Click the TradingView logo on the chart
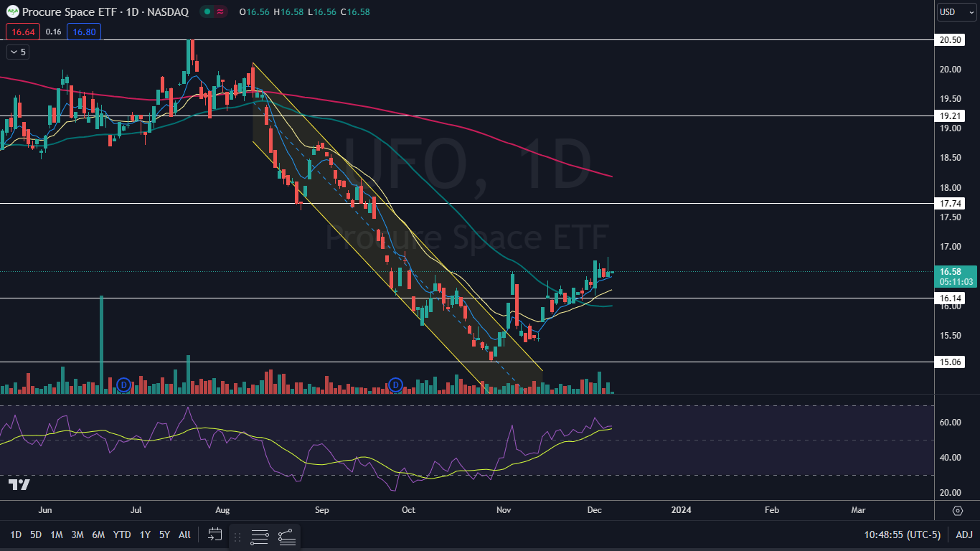The image size is (980, 551). tap(19, 485)
